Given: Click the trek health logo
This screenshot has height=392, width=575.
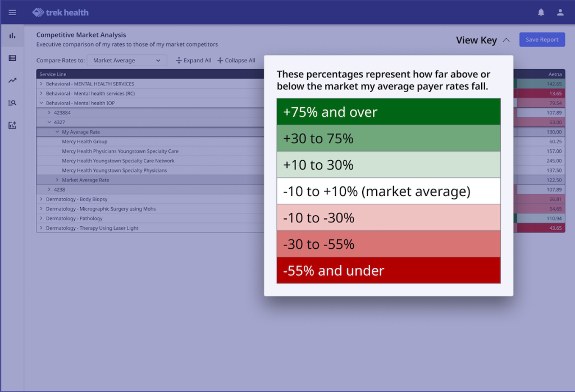Looking at the screenshot, I should 61,12.
